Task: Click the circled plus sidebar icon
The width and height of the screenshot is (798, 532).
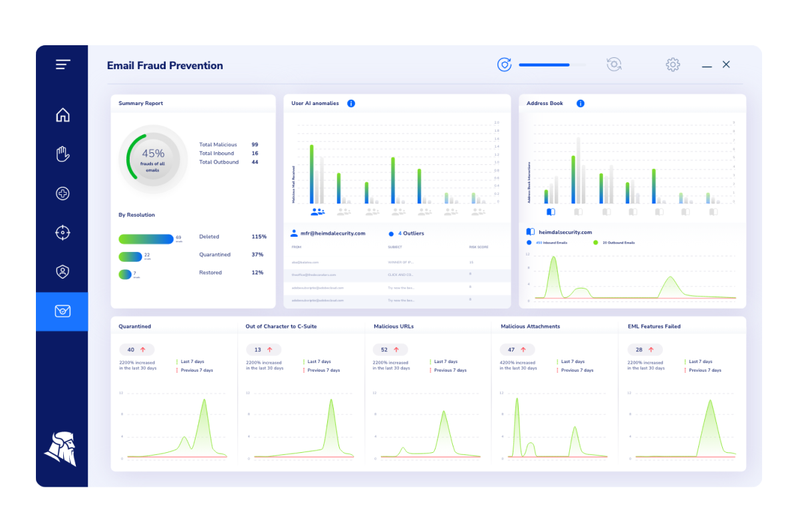Action: click(x=63, y=194)
